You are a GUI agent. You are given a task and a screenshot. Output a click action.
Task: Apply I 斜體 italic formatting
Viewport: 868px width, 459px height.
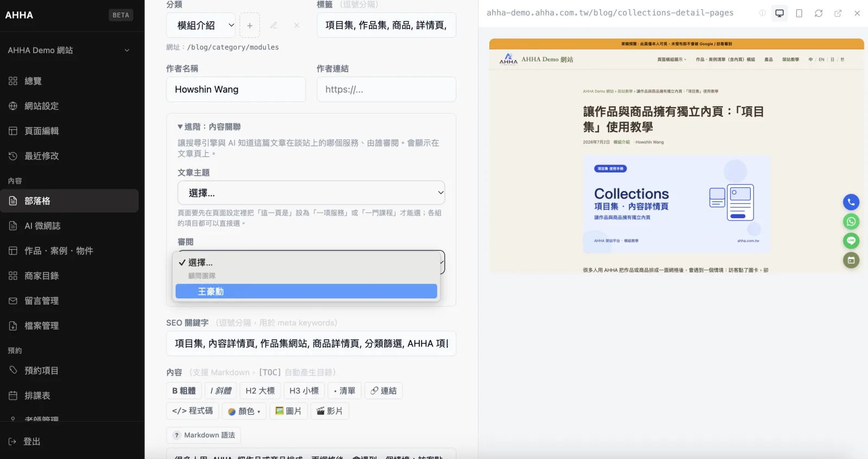point(221,391)
